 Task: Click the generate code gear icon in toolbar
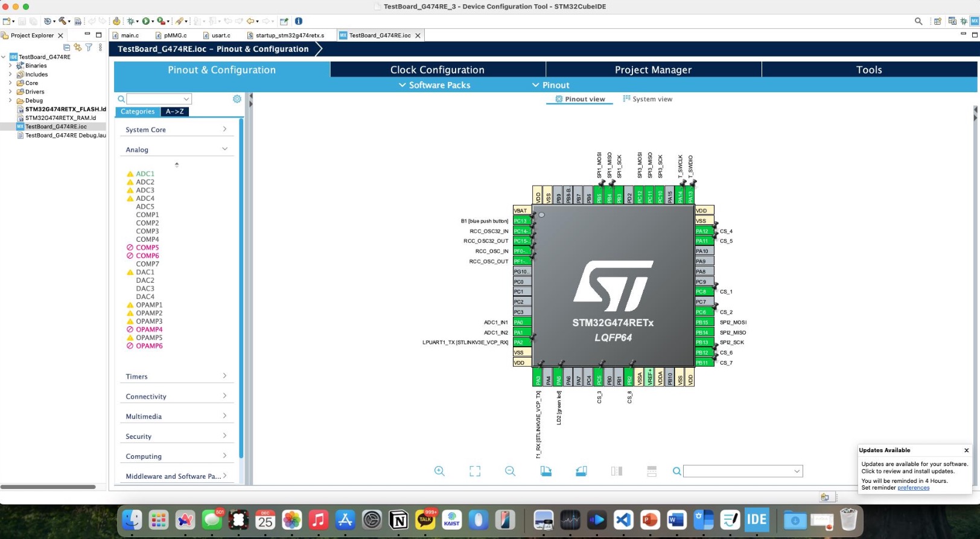116,21
